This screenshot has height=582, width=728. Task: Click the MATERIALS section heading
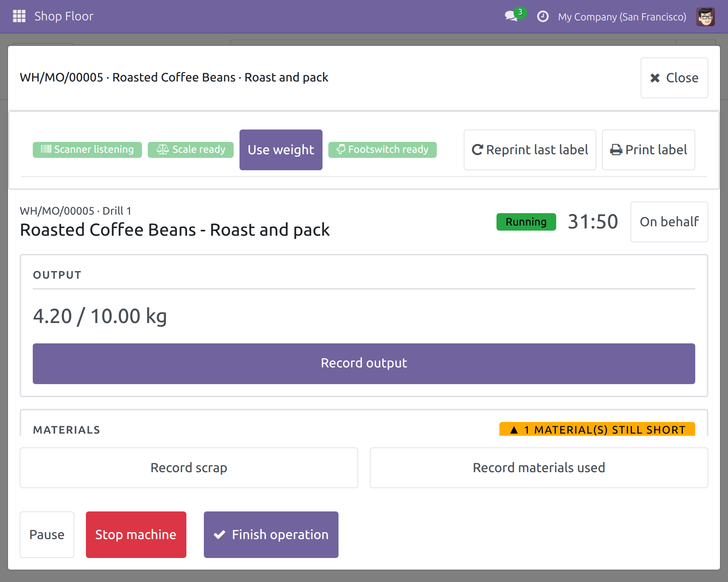tap(67, 430)
